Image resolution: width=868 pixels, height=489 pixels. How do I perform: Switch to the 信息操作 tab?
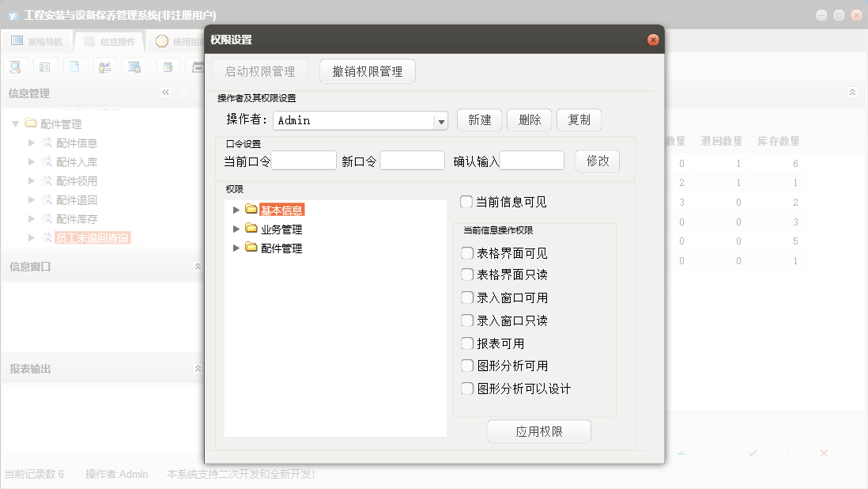point(109,41)
